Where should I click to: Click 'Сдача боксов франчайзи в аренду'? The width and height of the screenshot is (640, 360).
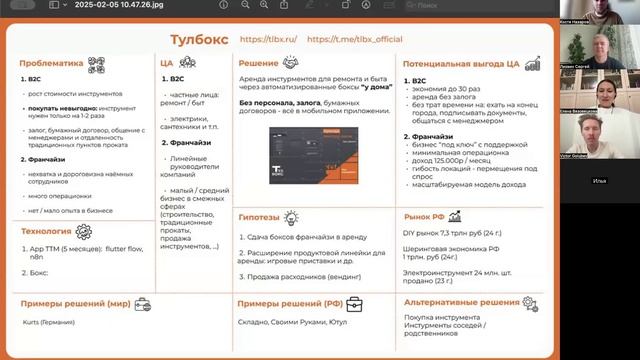[307, 237]
